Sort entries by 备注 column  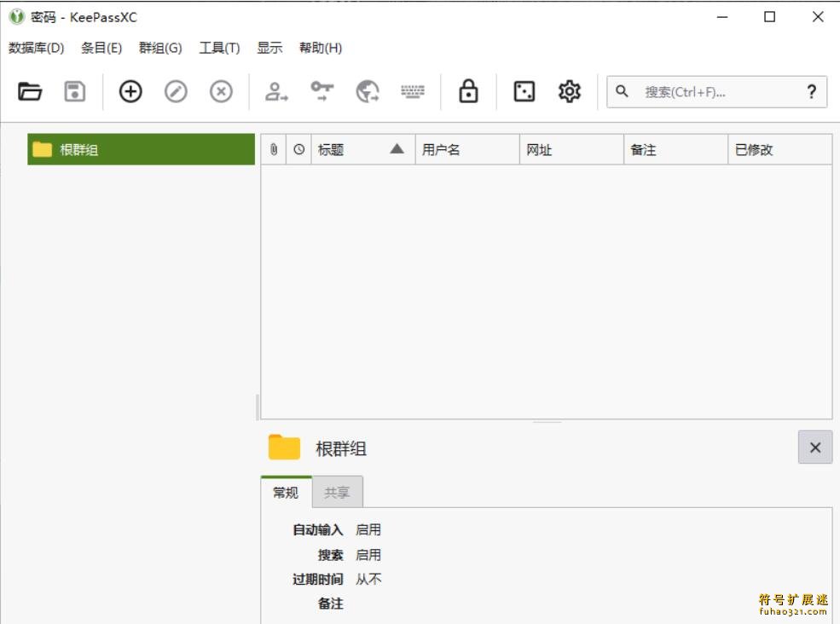(x=675, y=149)
